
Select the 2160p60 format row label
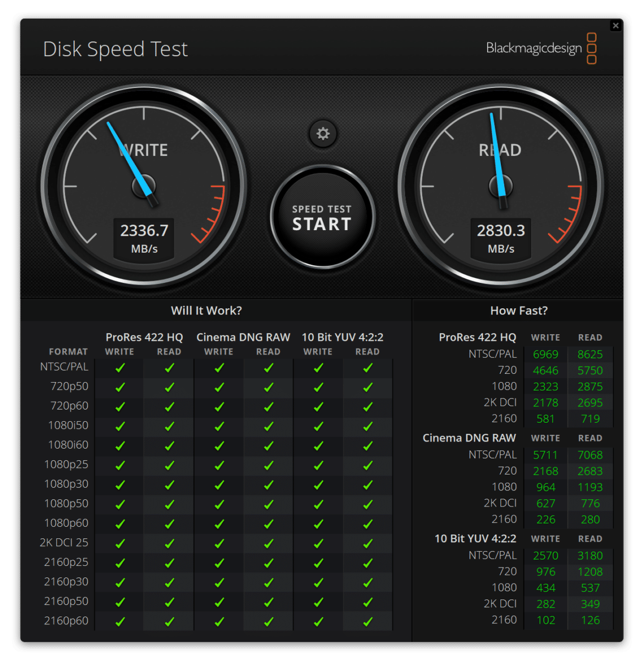coord(66,620)
